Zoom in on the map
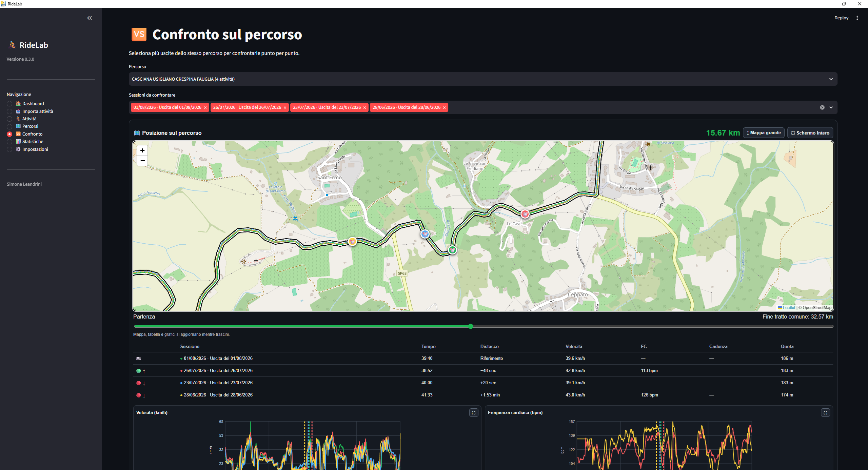 click(x=142, y=150)
